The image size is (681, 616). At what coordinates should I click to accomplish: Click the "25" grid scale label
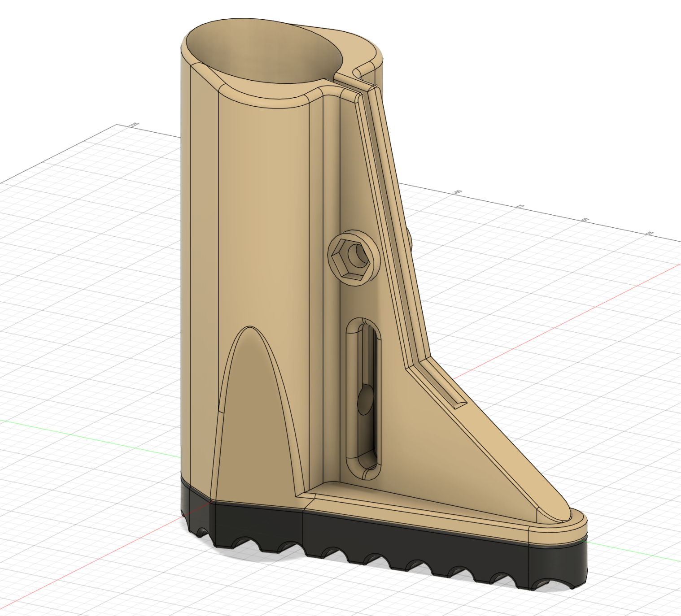[650, 234]
